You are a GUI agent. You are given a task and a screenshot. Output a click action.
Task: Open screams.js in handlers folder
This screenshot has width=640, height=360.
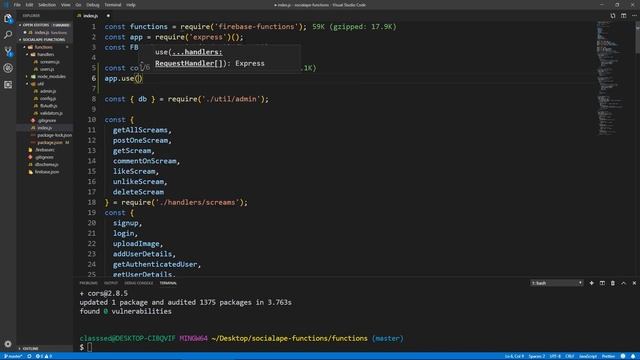(x=50, y=62)
